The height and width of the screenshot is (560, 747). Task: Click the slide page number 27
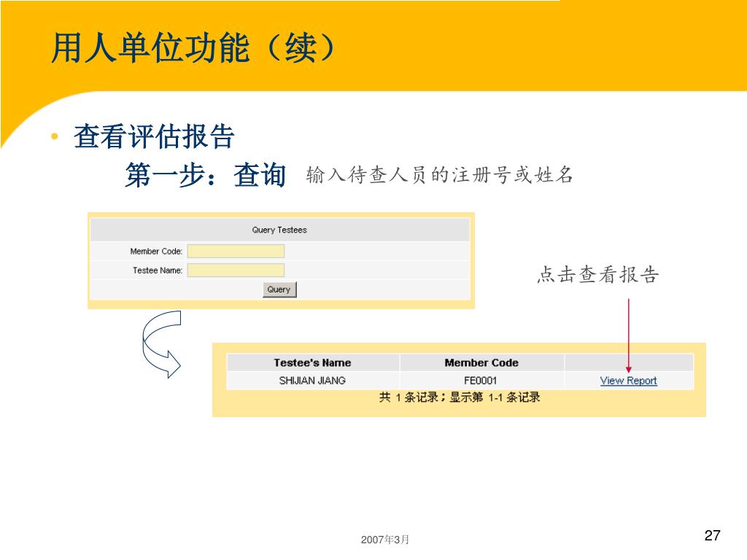point(712,535)
